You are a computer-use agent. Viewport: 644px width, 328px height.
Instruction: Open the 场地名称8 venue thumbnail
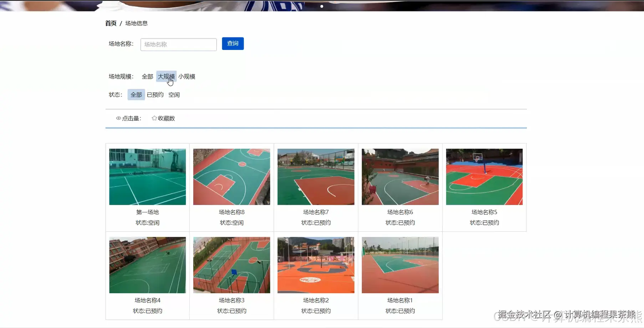231,176
